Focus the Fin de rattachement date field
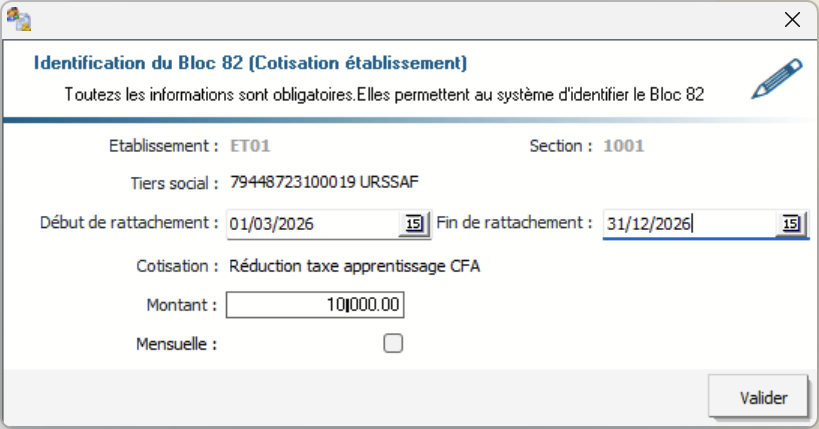Image resolution: width=819 pixels, height=429 pixels. (x=688, y=224)
